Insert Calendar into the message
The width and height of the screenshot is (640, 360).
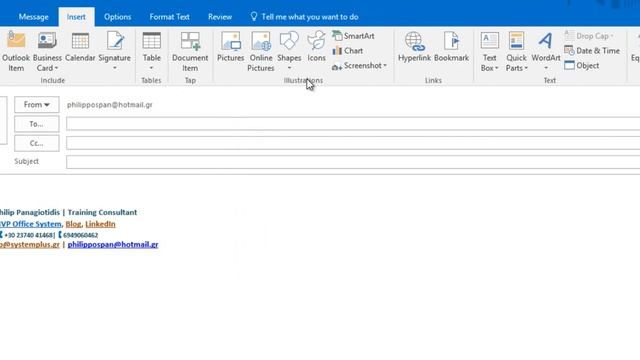80,47
